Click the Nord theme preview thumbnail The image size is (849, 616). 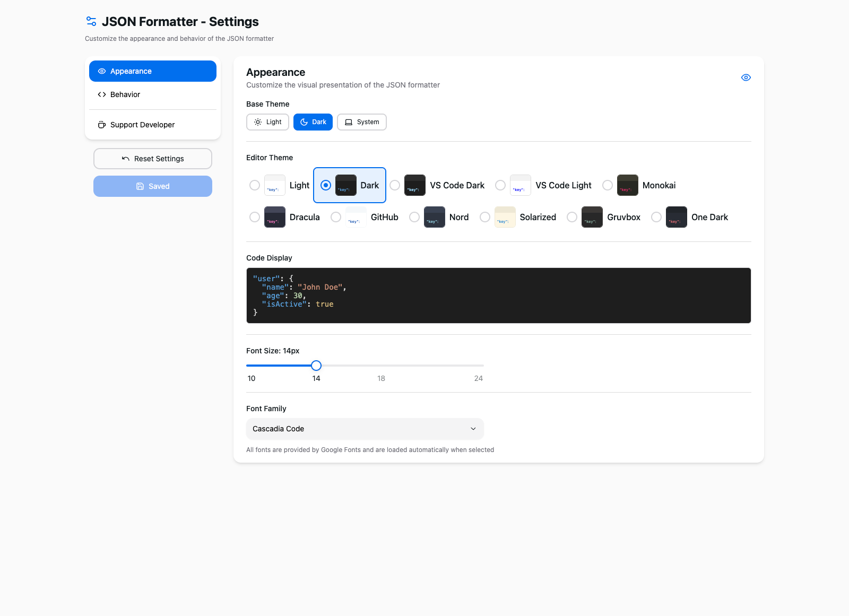click(x=435, y=217)
